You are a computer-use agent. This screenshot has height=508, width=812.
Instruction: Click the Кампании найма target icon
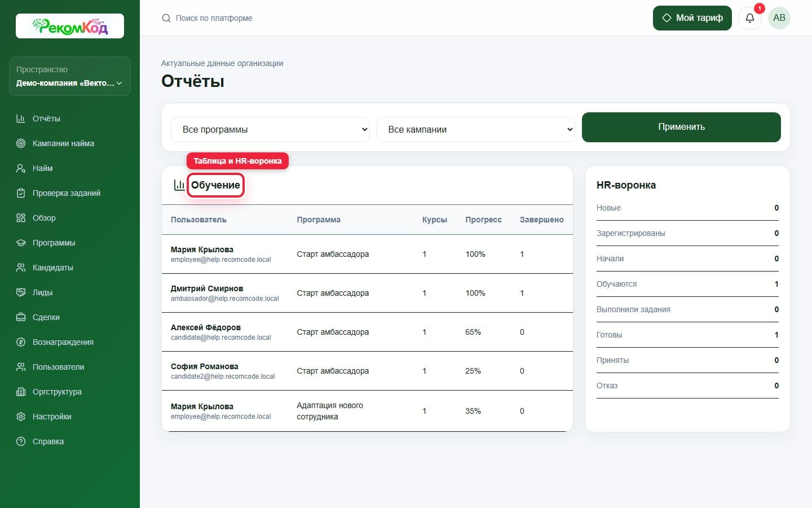tap(21, 143)
